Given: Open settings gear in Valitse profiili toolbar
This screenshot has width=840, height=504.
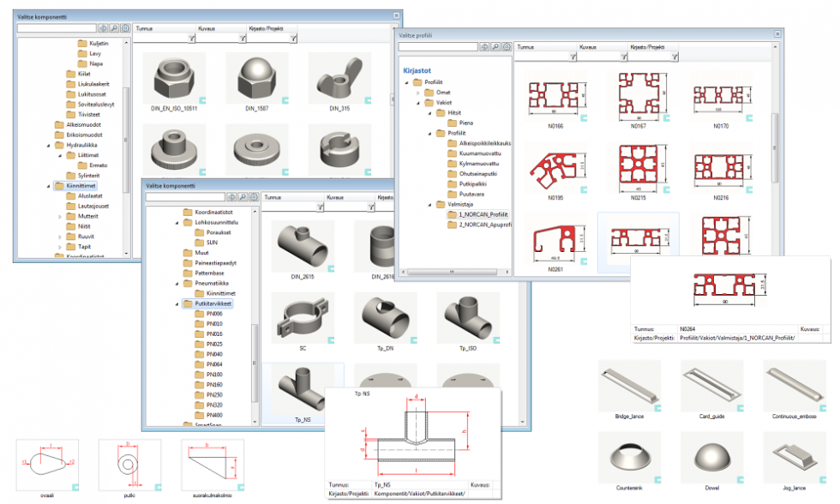Looking at the screenshot, I should point(507,47).
